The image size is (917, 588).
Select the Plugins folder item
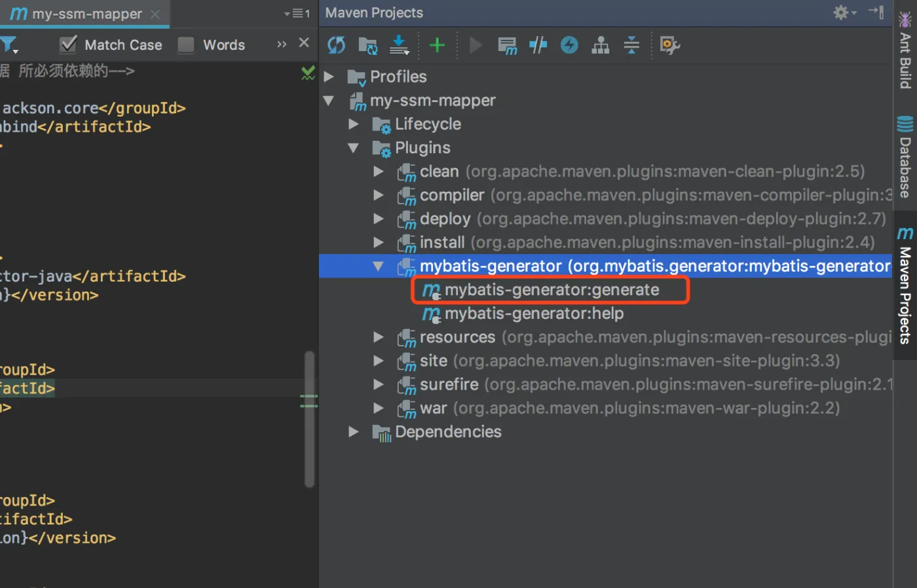(x=422, y=148)
